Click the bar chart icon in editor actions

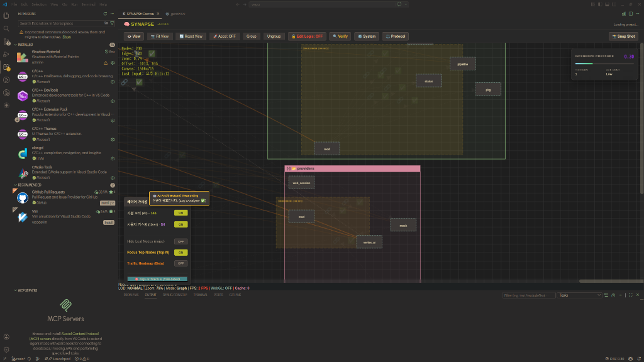pos(623,14)
